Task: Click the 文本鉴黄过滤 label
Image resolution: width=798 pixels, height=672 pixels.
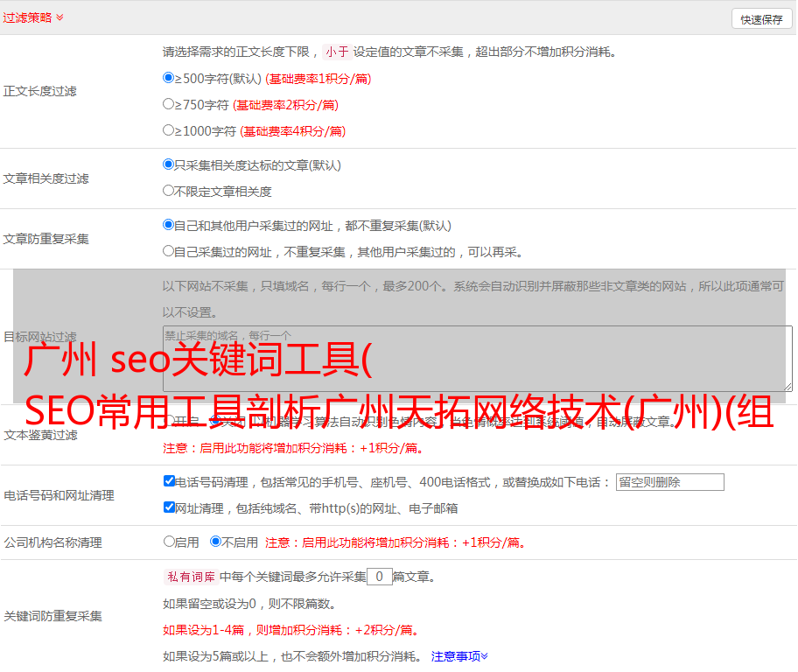Action: (x=41, y=435)
